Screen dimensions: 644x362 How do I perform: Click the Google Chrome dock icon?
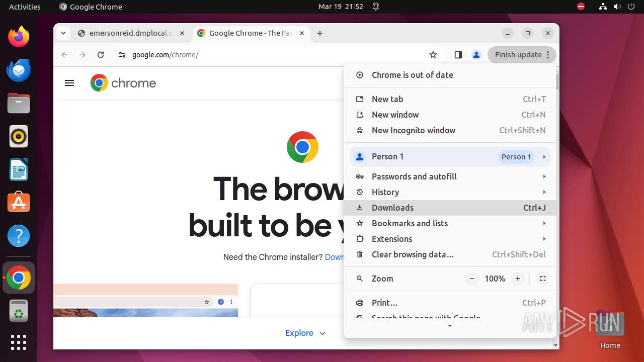point(19,278)
